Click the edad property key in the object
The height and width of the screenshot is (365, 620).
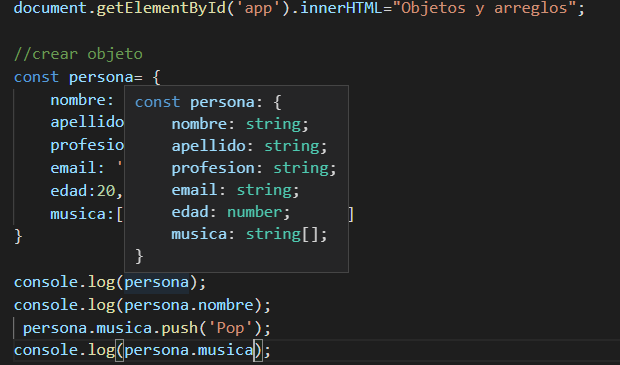[69, 191]
